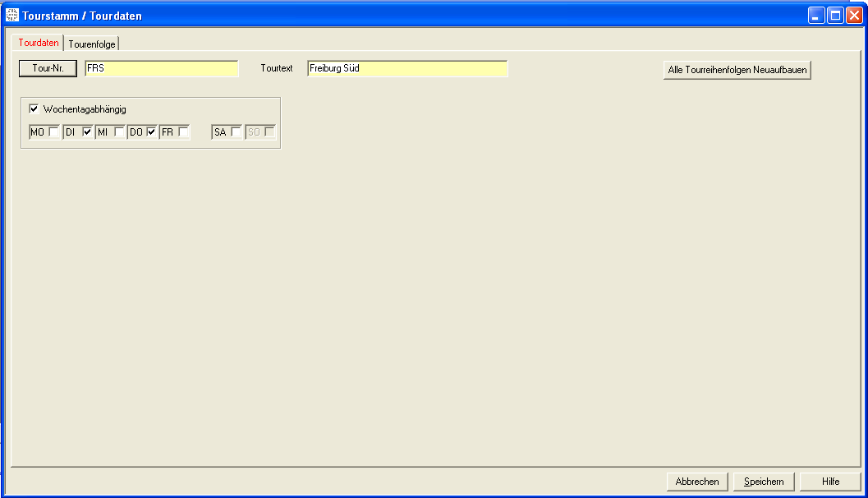Uncheck the DI weekday checkbox
The width and height of the screenshot is (868, 498).
click(87, 131)
